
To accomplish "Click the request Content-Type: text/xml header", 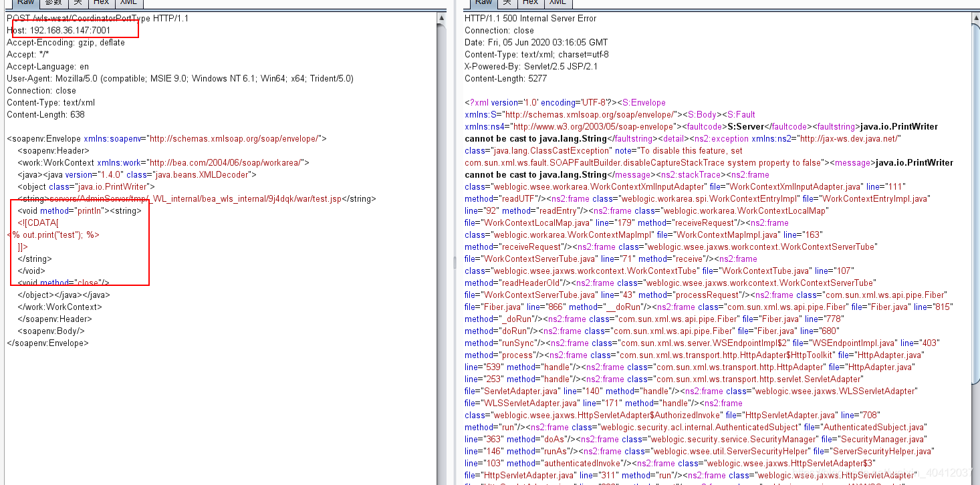I will click(51, 102).
